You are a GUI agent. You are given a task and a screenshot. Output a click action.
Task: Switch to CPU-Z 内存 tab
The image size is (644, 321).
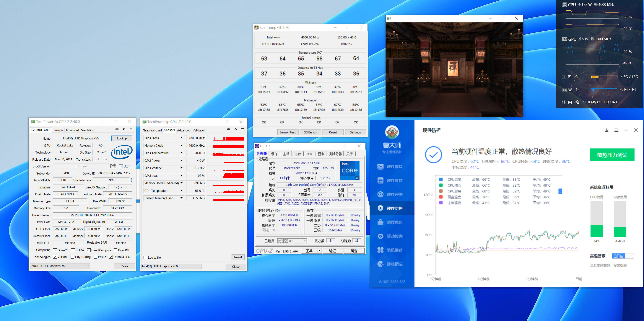(297, 154)
